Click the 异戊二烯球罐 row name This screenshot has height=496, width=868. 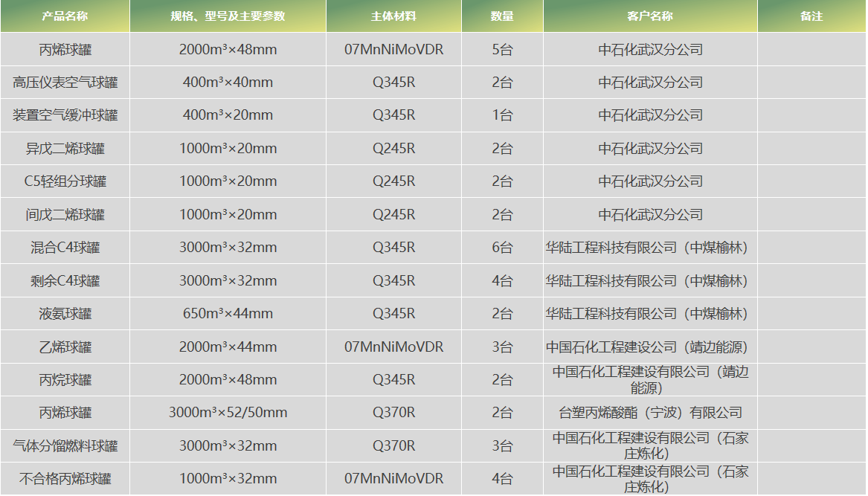(65, 149)
